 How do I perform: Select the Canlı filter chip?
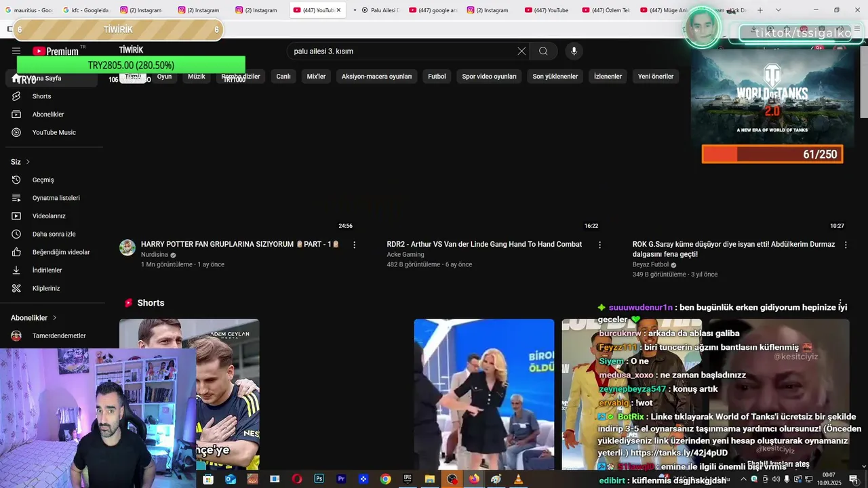283,77
